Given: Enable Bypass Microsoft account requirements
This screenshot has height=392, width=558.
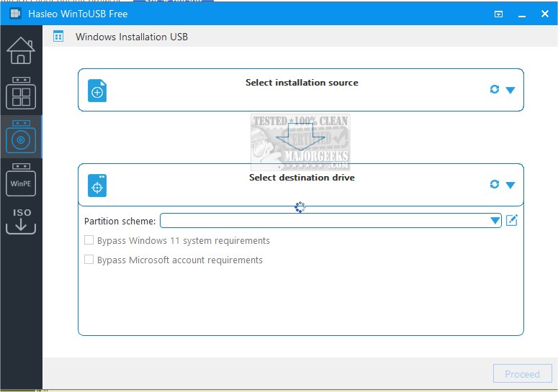Looking at the screenshot, I should click(x=89, y=260).
